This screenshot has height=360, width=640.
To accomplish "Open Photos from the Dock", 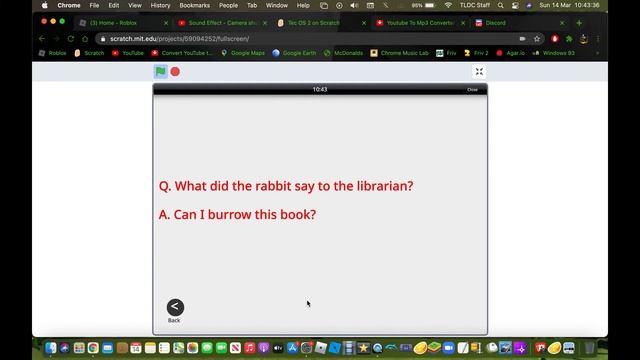I will coord(192,348).
